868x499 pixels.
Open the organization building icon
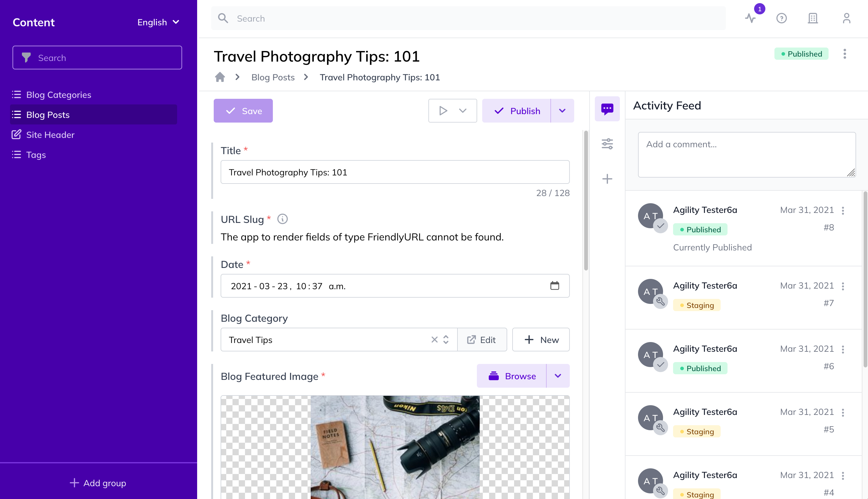pos(812,18)
